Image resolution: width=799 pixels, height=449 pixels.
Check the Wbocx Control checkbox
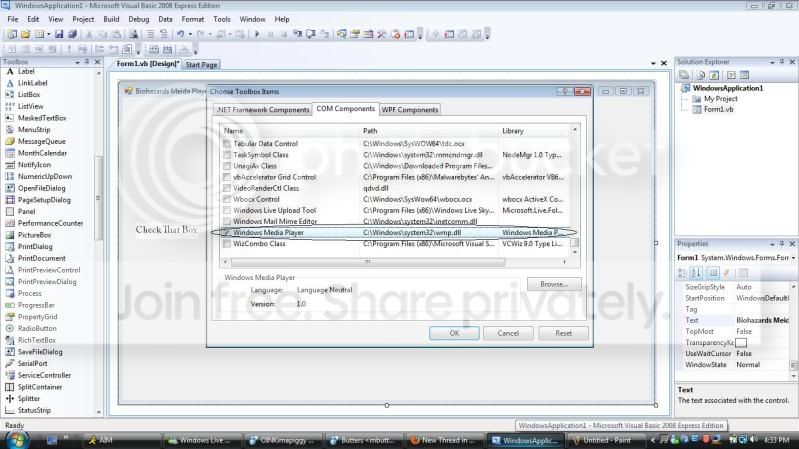pyautogui.click(x=227, y=199)
